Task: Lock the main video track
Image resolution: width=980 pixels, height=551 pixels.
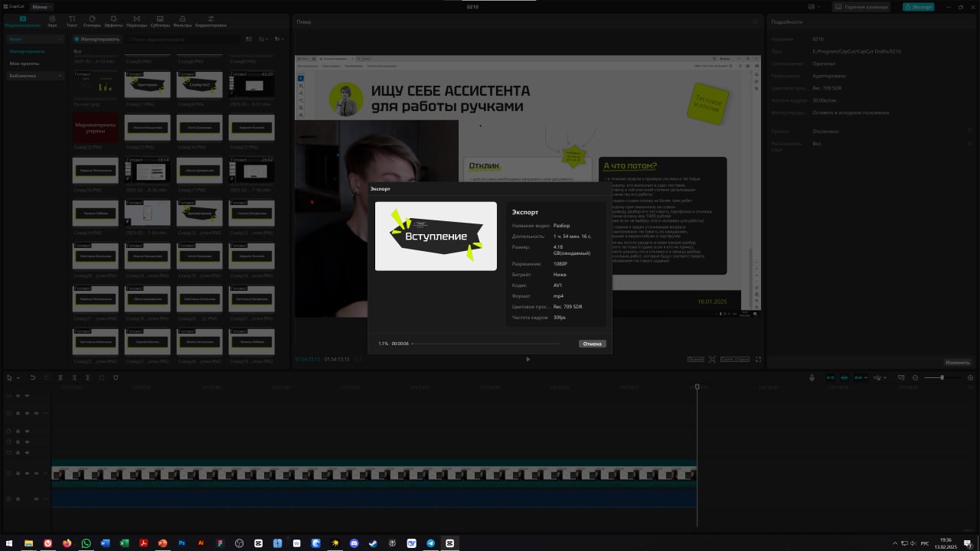Action: point(18,474)
